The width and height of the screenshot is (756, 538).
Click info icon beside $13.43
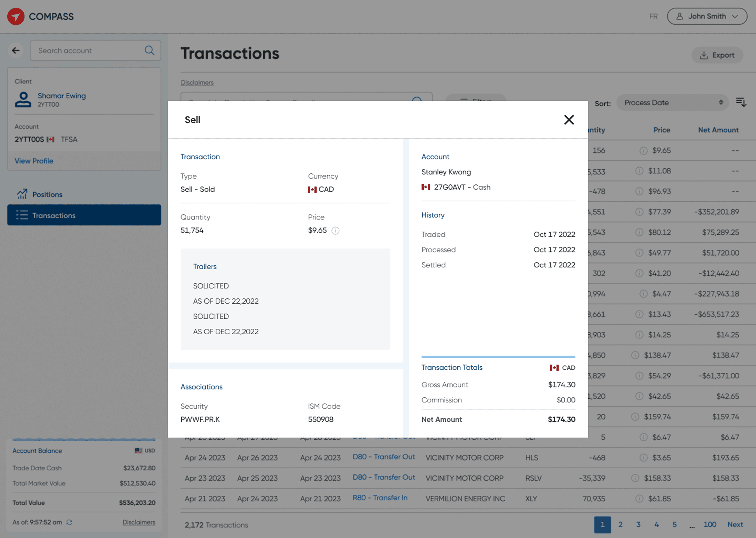coord(639,314)
